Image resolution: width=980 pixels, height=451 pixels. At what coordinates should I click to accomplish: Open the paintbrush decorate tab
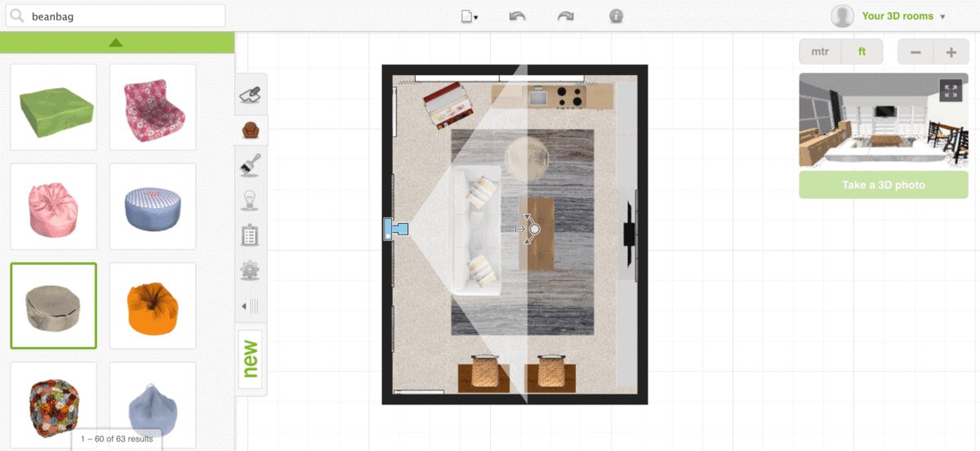click(251, 166)
